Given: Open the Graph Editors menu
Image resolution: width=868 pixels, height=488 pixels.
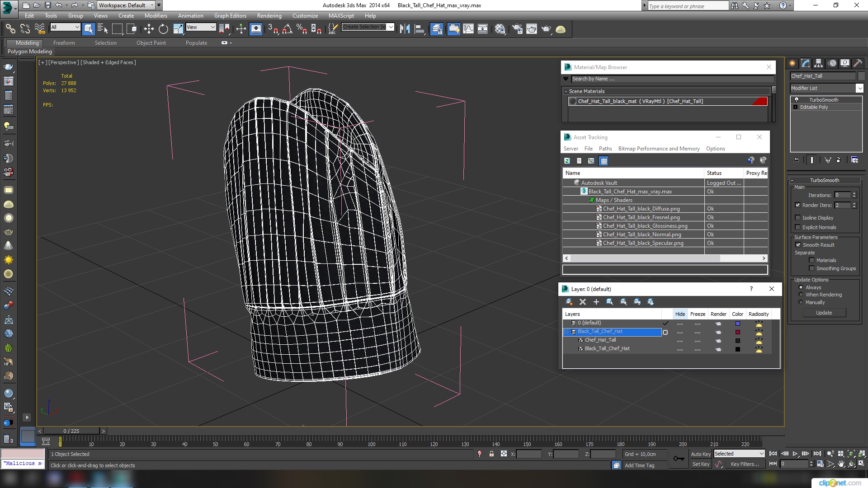Looking at the screenshot, I should click(230, 15).
